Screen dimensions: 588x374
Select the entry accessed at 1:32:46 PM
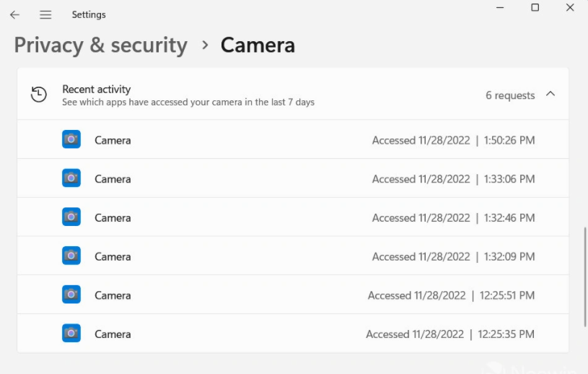[x=293, y=217]
